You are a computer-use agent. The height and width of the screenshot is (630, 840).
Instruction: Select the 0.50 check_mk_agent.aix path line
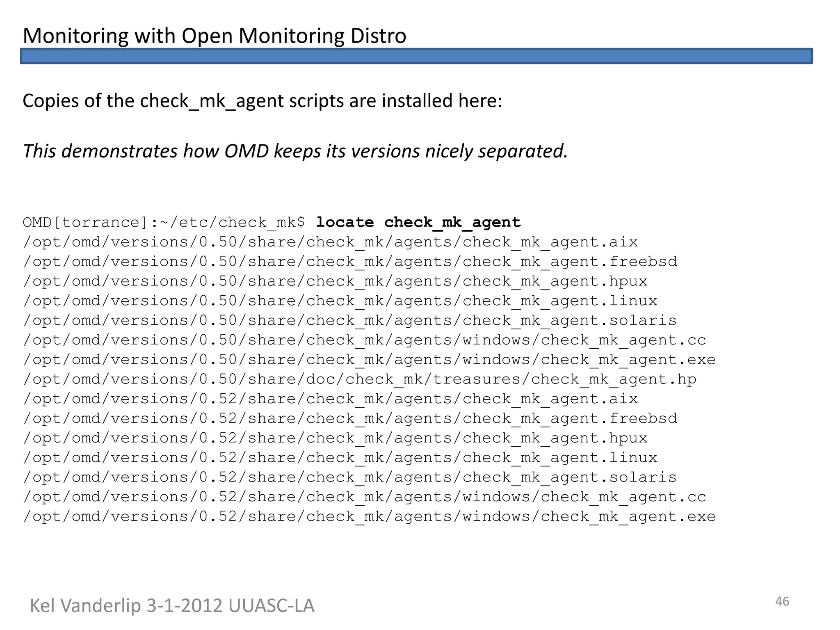click(x=330, y=242)
